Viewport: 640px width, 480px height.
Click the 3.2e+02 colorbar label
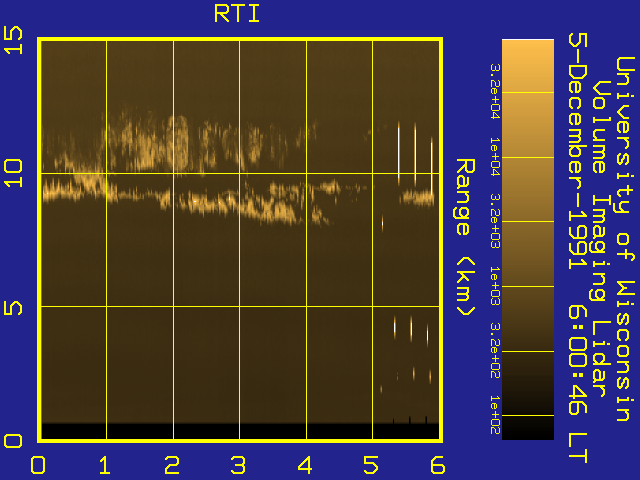pos(495,350)
